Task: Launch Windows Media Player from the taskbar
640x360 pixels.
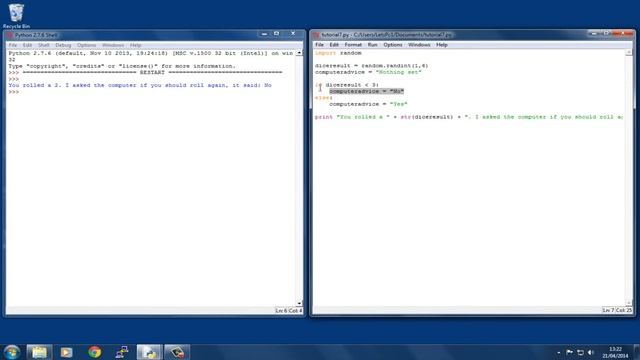Action: pyautogui.click(x=67, y=352)
